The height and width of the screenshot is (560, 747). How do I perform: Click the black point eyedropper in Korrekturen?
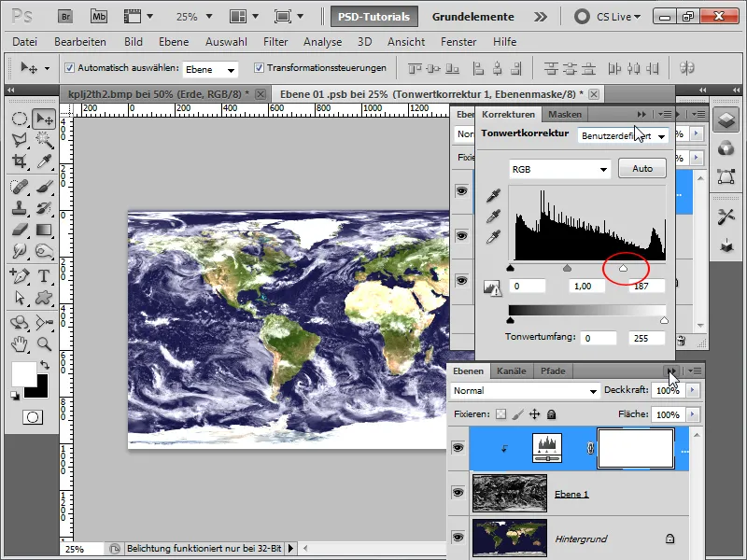[494, 195]
